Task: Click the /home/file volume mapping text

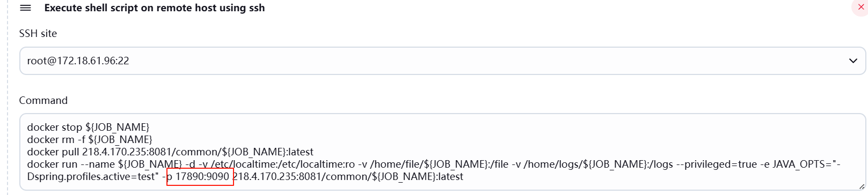Action: (440, 164)
